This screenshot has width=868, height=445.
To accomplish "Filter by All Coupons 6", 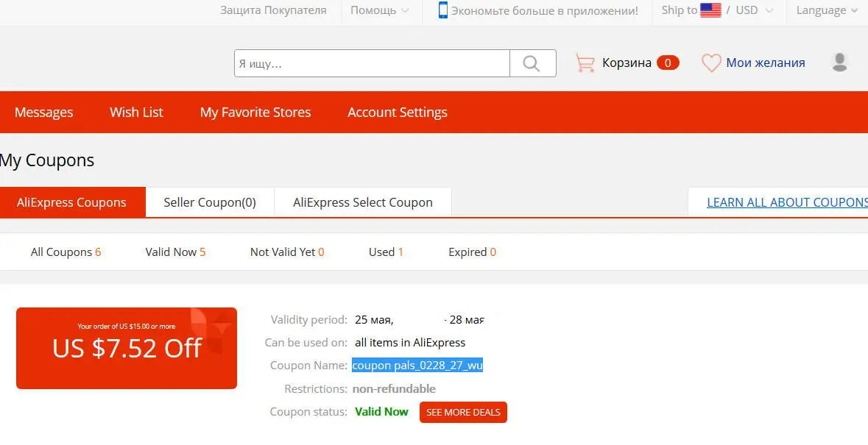I will pos(66,252).
